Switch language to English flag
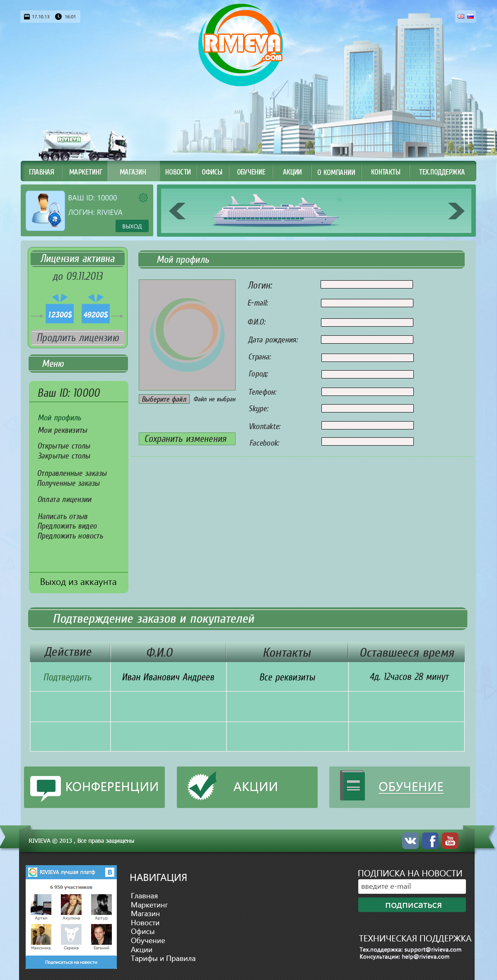Viewport: 497px width, 980px height. 461,17
